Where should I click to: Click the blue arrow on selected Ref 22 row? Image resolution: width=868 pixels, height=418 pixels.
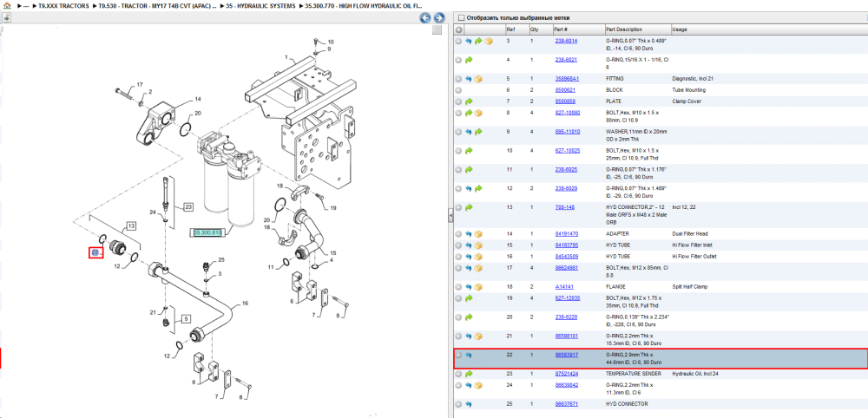(x=469, y=355)
